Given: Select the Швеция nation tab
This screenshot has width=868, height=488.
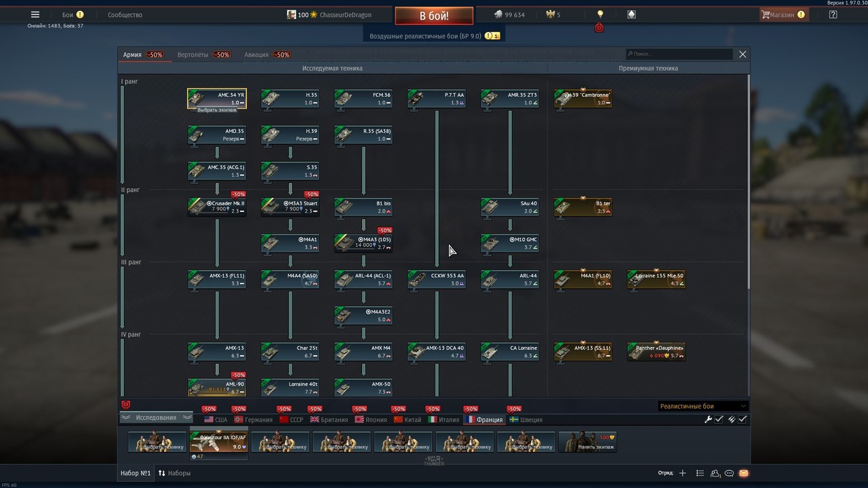Looking at the screenshot, I should pyautogui.click(x=526, y=420).
